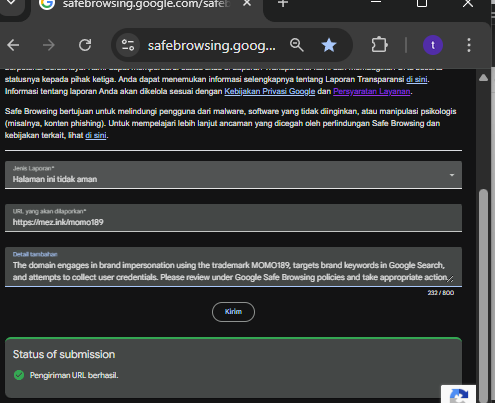Viewport: 495px width, 403px height.
Task: Open Chrome three-dot menu
Action: 469,45
